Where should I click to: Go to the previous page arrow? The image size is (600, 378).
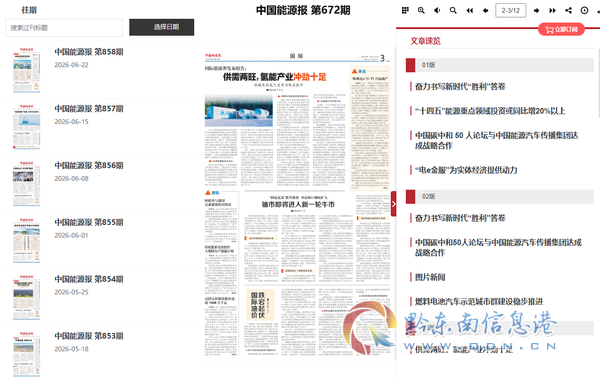click(x=486, y=10)
